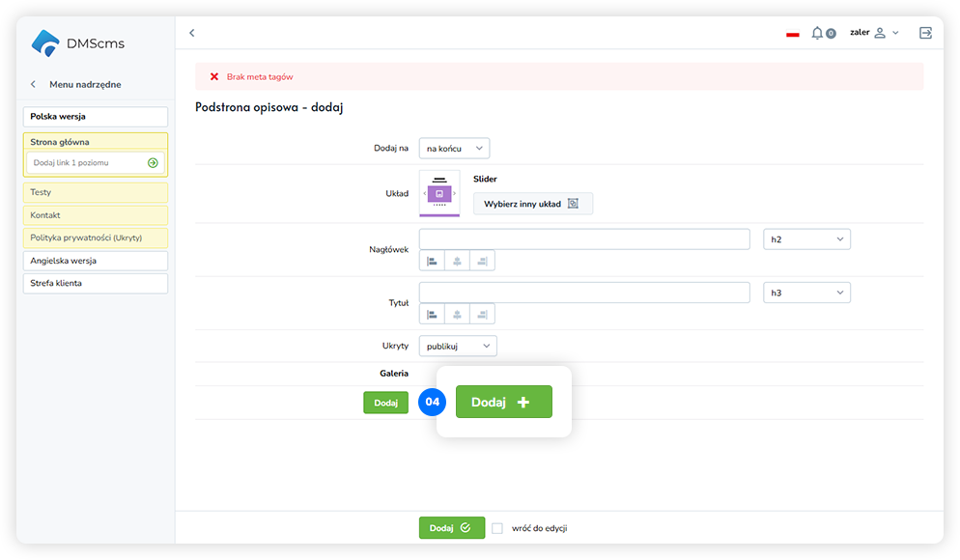Align Nagłówek text right
The height and width of the screenshot is (560, 960).
click(x=483, y=262)
